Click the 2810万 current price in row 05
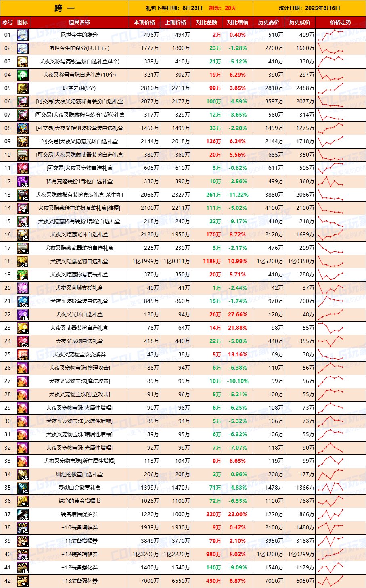 144,88
